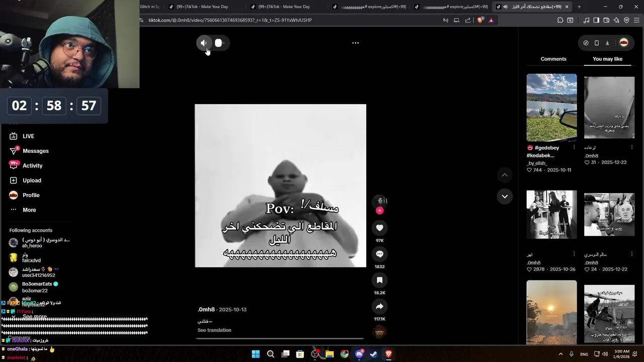Show hidden system tray icons chevron
The image size is (644, 362).
(x=560, y=354)
